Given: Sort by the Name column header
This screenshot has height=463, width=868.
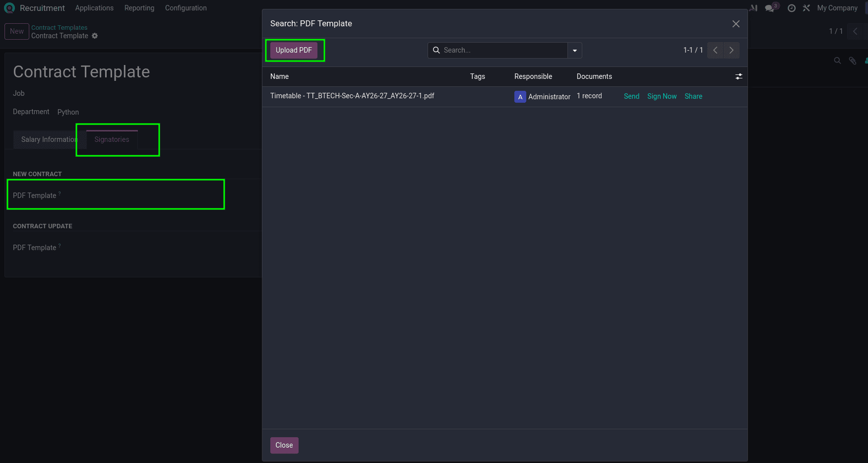Looking at the screenshot, I should [279, 76].
